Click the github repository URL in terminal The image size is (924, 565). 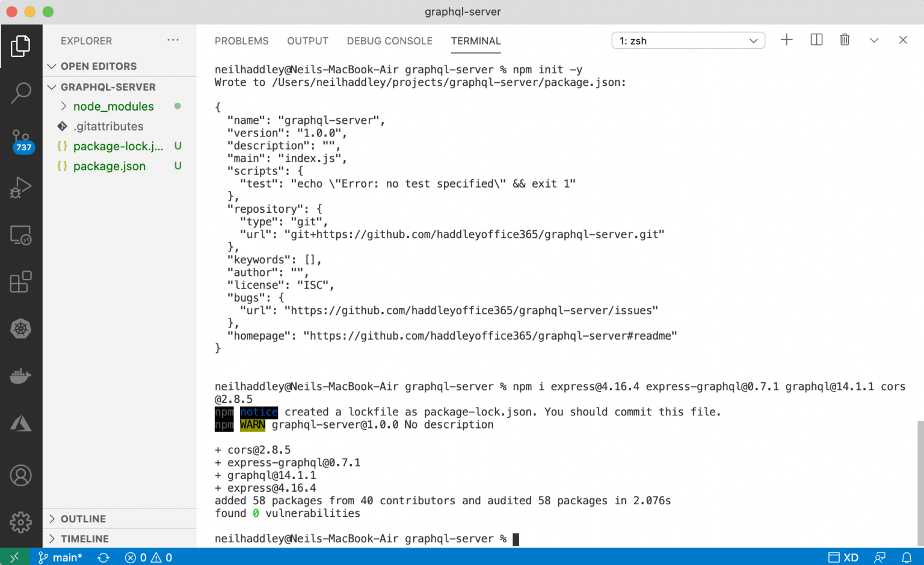(475, 234)
